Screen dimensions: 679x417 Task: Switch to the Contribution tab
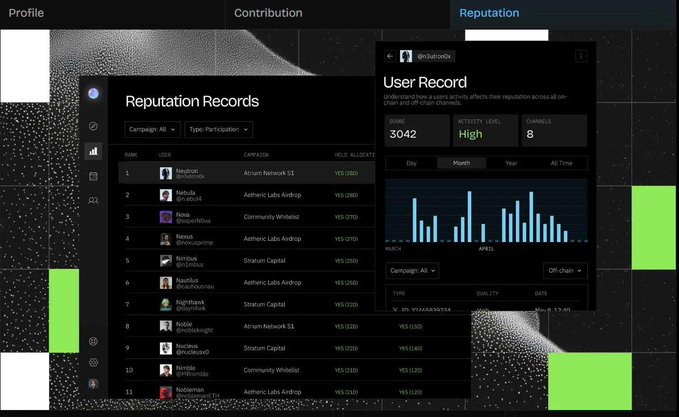268,13
